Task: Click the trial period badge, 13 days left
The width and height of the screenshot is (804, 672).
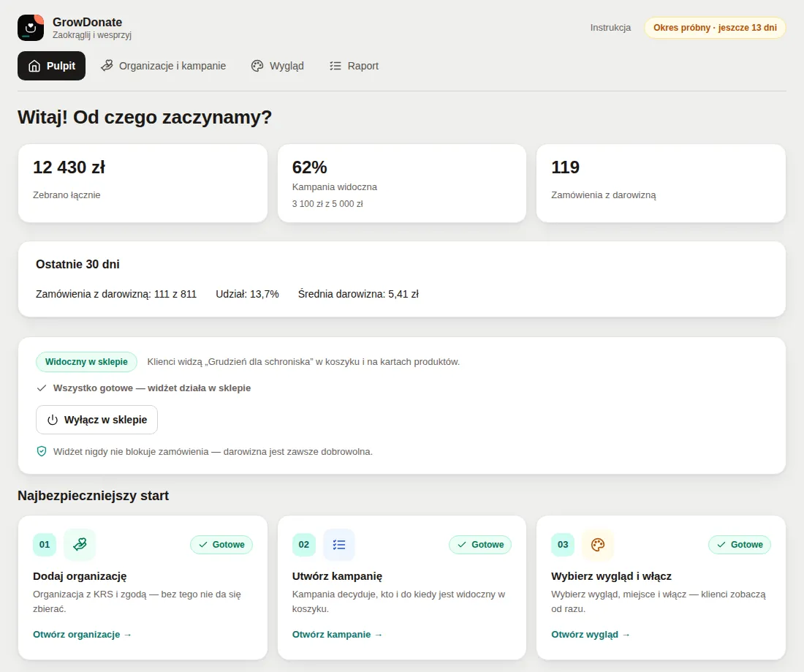Action: pyautogui.click(x=715, y=28)
